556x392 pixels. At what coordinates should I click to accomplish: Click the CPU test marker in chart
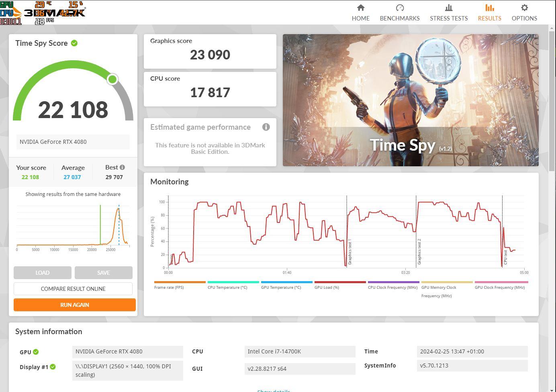(x=505, y=257)
